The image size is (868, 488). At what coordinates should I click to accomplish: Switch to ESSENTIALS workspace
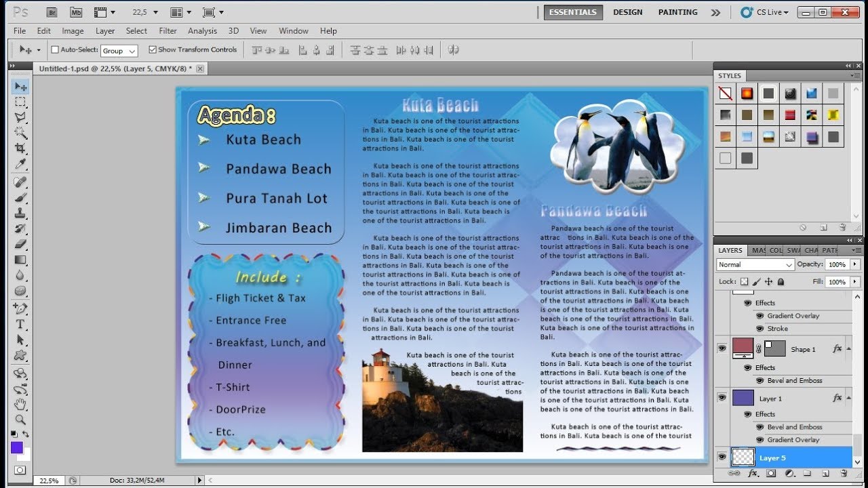pyautogui.click(x=573, y=12)
